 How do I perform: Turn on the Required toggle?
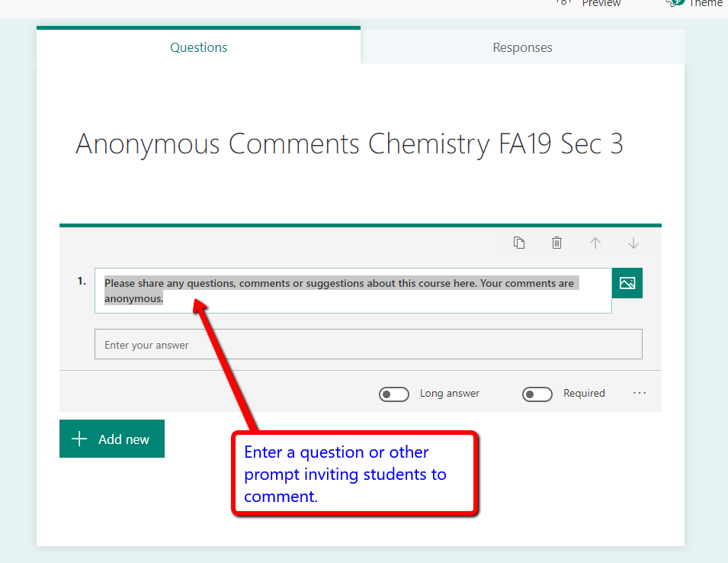[x=537, y=394]
